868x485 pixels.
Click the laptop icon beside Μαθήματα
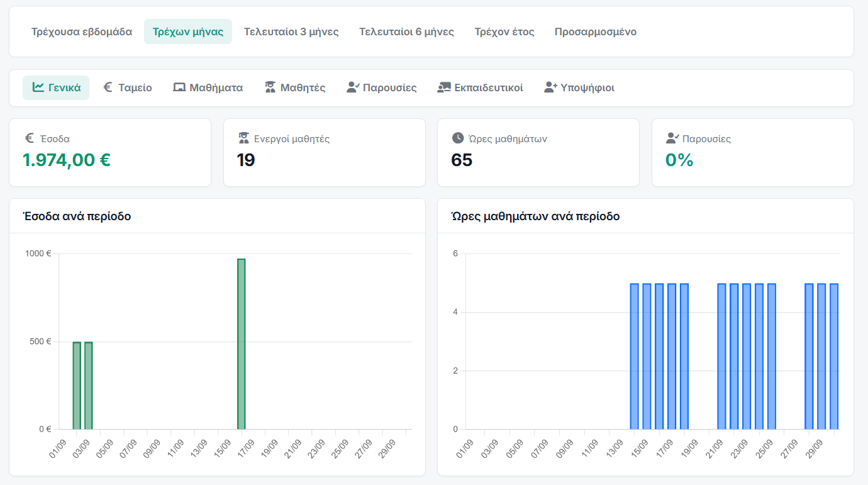(x=179, y=87)
